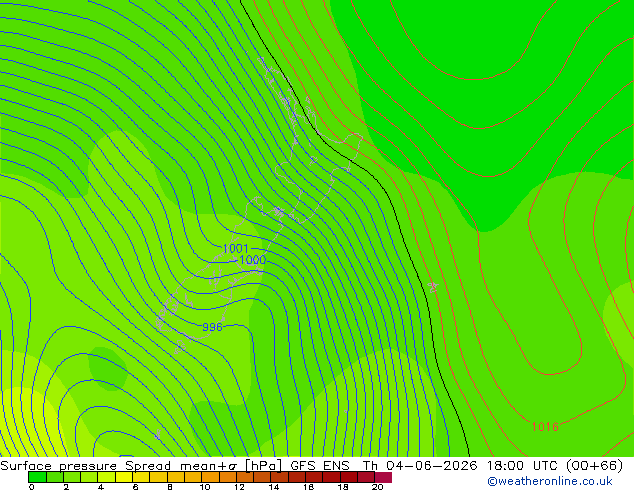Click the 996 isobar label
The width and height of the screenshot is (634, 490).
click(x=212, y=327)
